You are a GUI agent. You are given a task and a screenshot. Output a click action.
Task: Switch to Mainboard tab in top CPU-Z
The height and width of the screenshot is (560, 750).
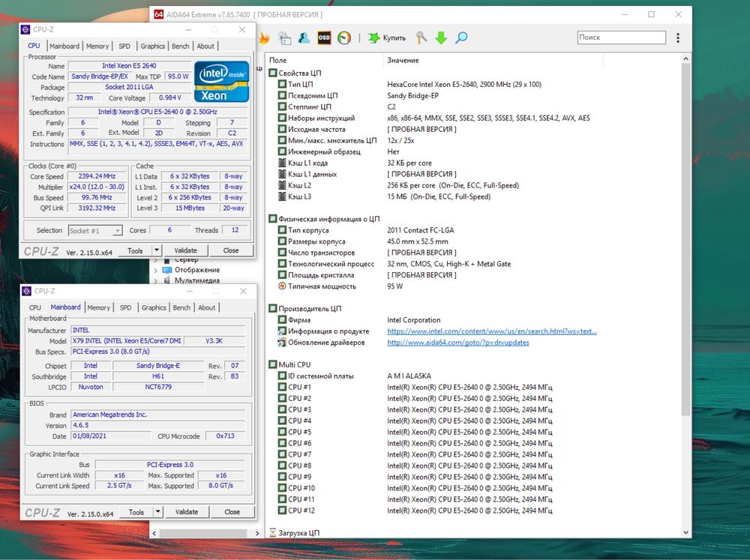click(x=64, y=46)
